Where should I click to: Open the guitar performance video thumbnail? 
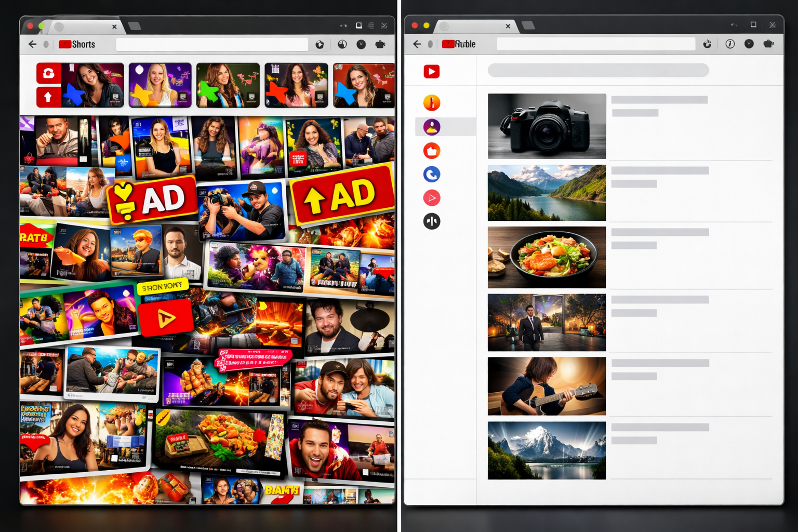(x=546, y=386)
